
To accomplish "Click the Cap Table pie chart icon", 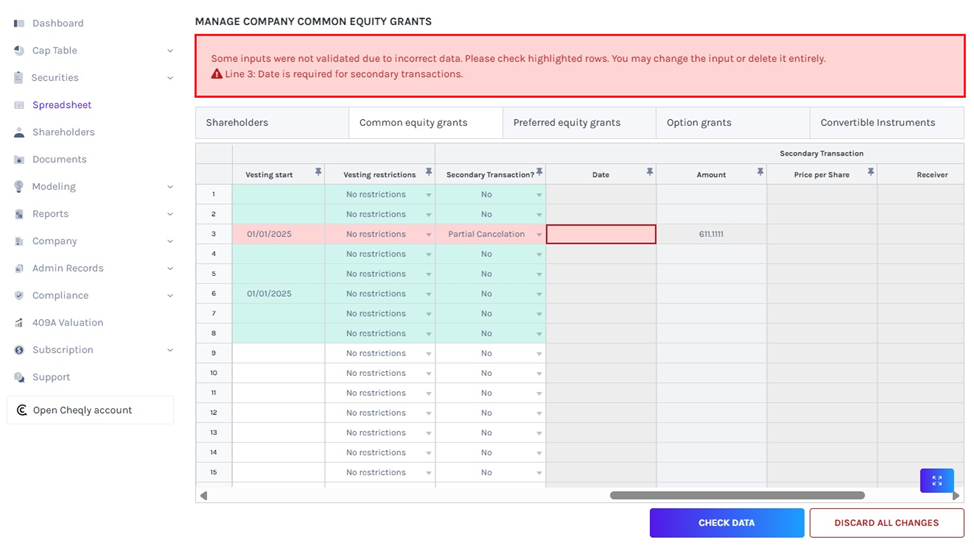I will point(19,50).
